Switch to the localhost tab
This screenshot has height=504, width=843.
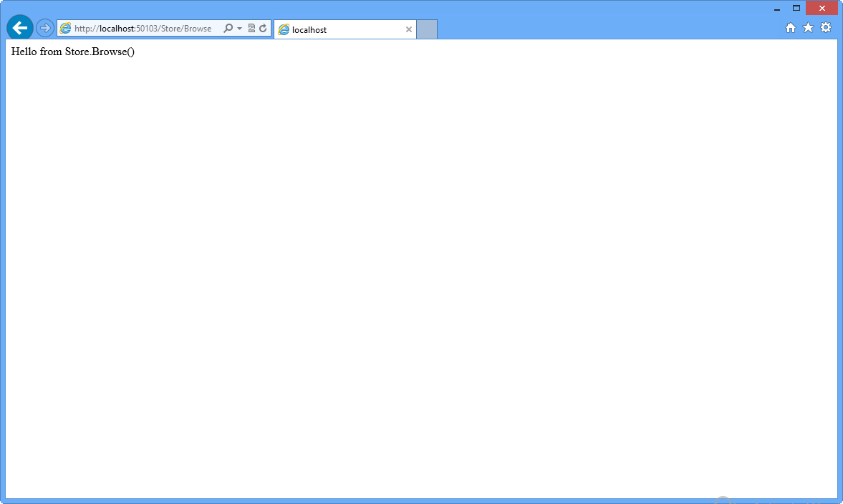coord(344,29)
